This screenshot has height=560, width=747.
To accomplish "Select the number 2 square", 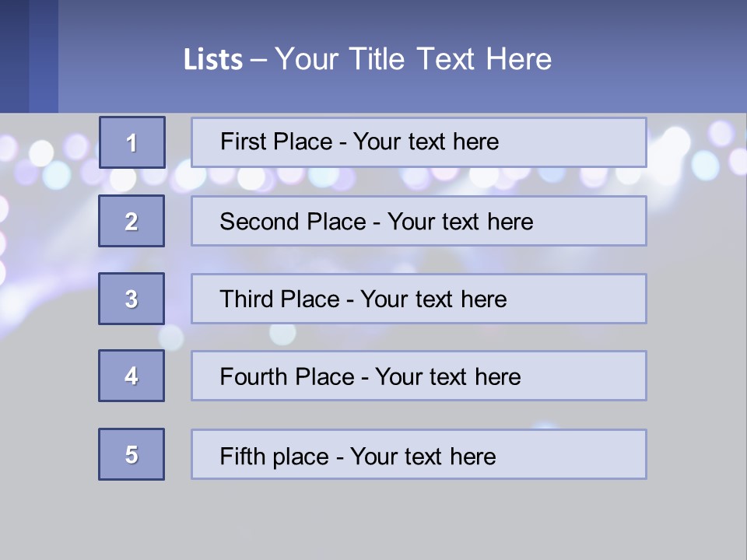I will tap(132, 221).
